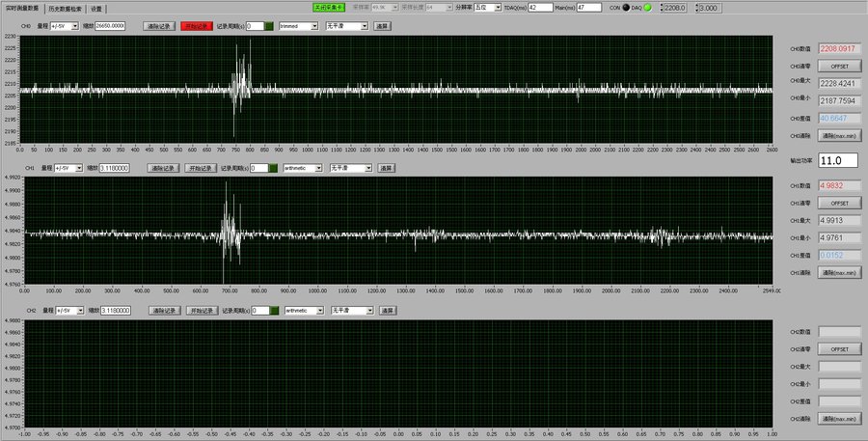Switch to the 实时测量数据 tab
Screen dimensions: 868x441
(22, 9)
